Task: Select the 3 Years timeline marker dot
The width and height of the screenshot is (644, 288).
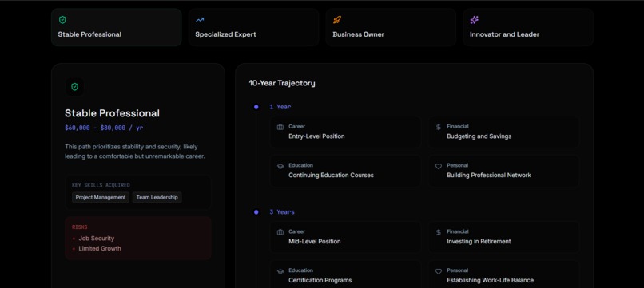Action: (256, 212)
